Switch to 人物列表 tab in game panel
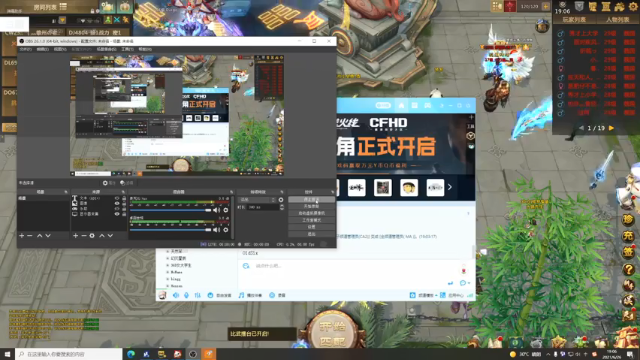Screen dimensions: 640x360 [617, 20]
